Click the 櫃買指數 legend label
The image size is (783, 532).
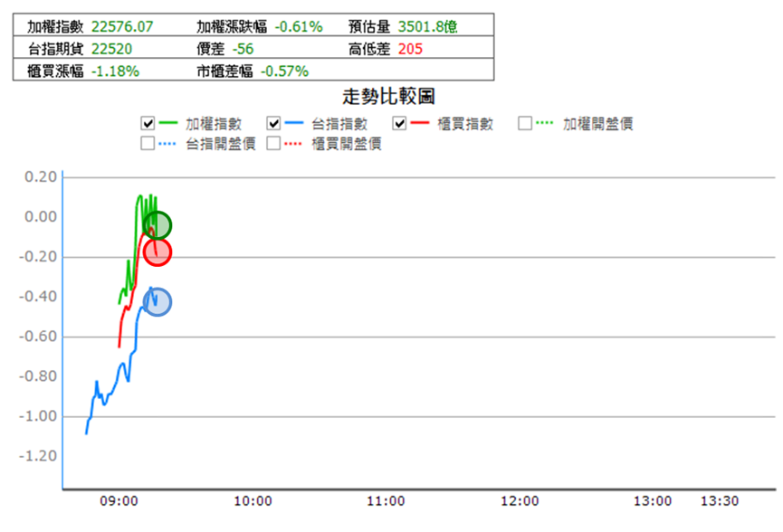tap(465, 124)
